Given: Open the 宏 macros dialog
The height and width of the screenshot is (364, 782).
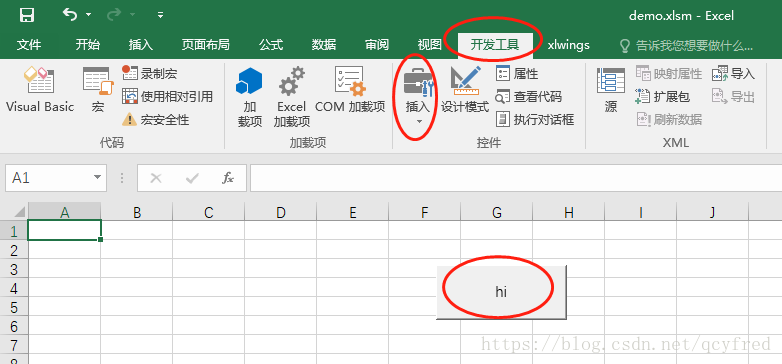Looking at the screenshot, I should 98,90.
